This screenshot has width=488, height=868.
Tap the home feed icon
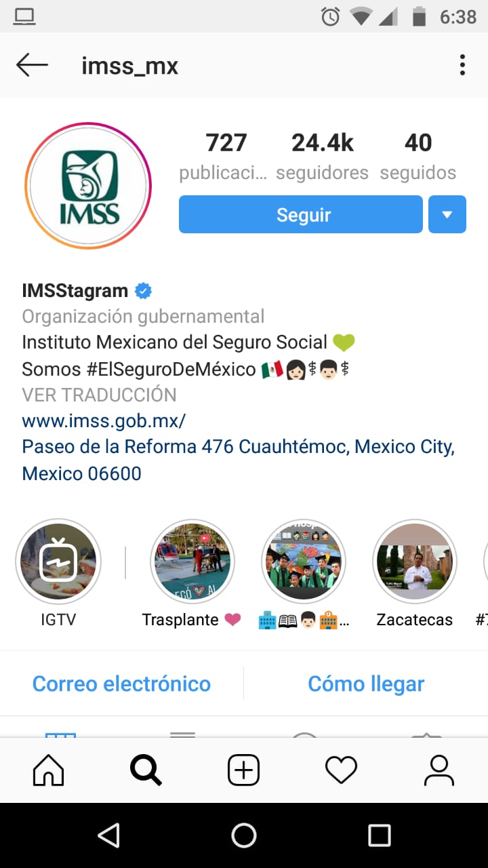[49, 770]
